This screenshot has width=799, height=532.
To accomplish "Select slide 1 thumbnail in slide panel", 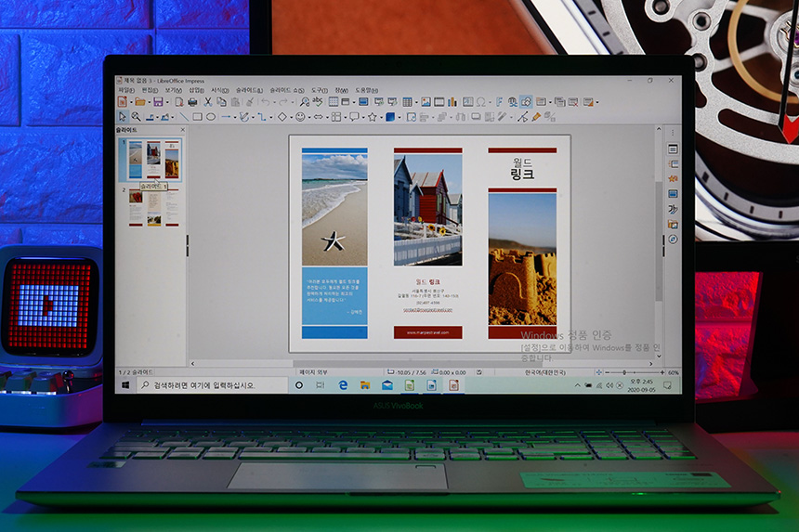I will pos(153,160).
